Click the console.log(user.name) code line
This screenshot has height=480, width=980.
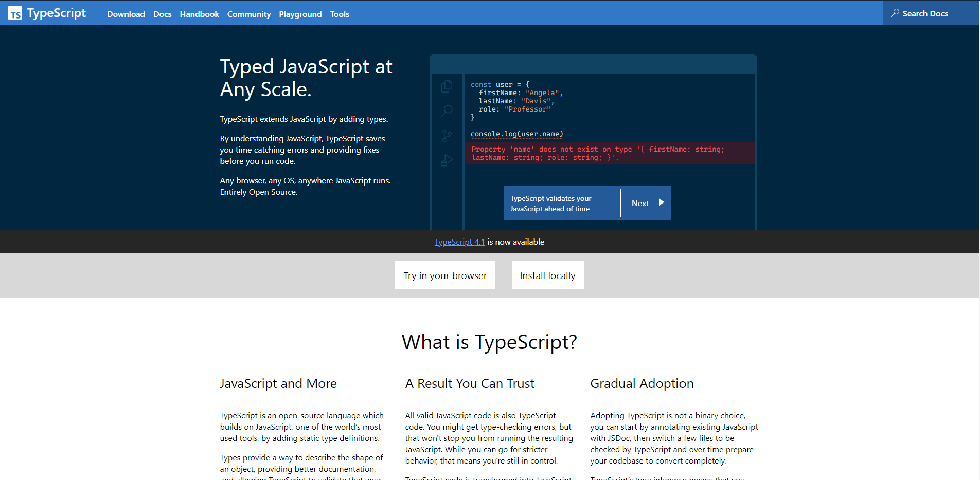coord(517,134)
